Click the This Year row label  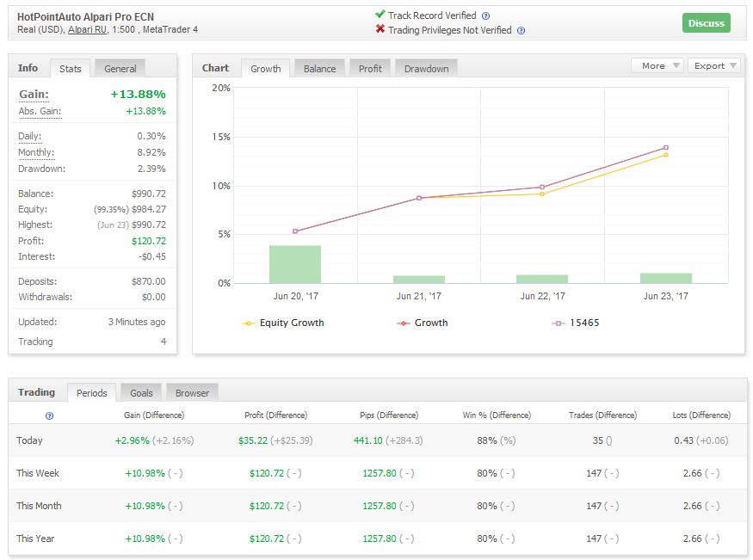point(35,538)
